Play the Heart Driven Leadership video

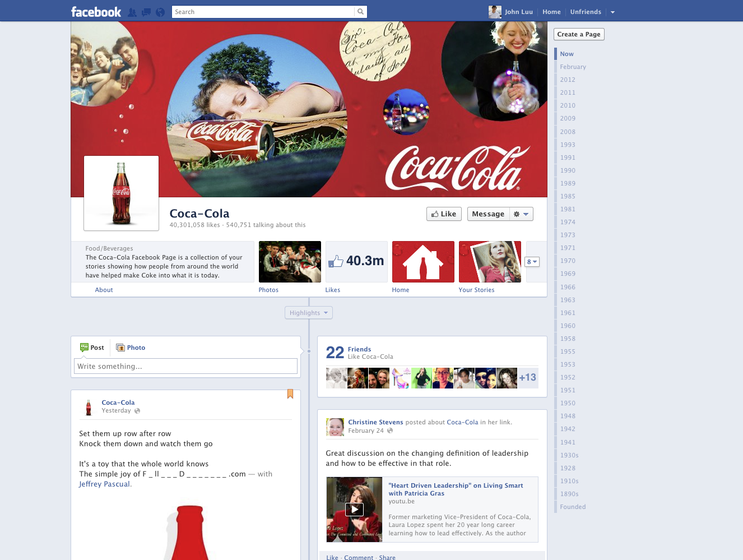click(x=354, y=510)
